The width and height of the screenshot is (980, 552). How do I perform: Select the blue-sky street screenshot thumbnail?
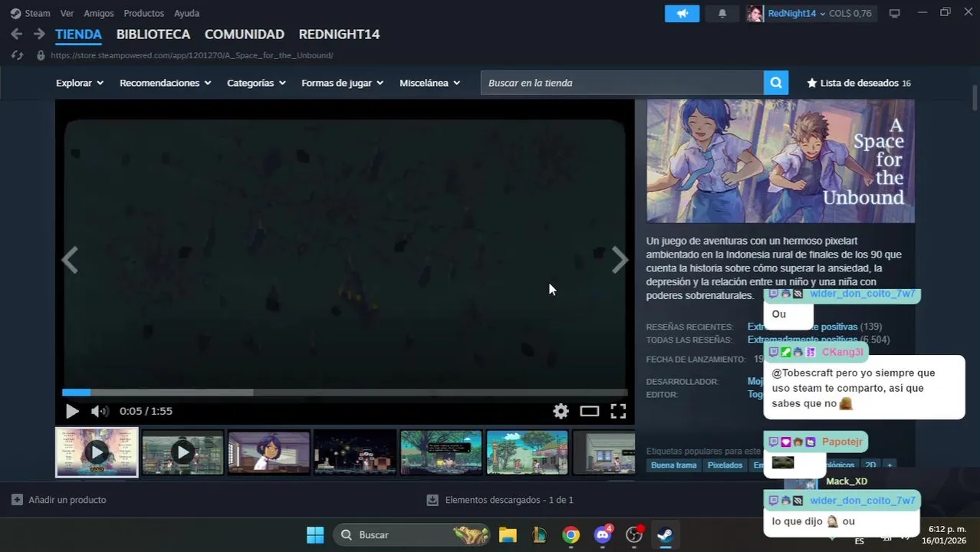(x=528, y=452)
